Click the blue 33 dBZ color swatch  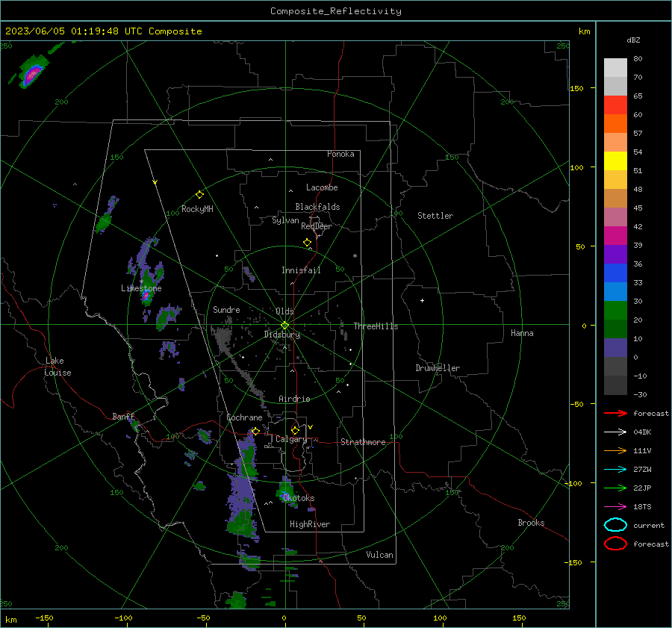[x=615, y=273]
